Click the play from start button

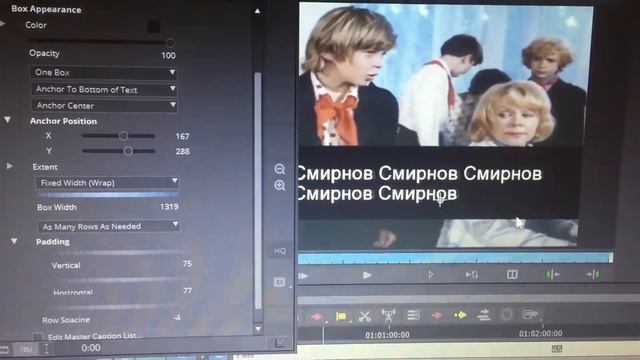(x=303, y=276)
